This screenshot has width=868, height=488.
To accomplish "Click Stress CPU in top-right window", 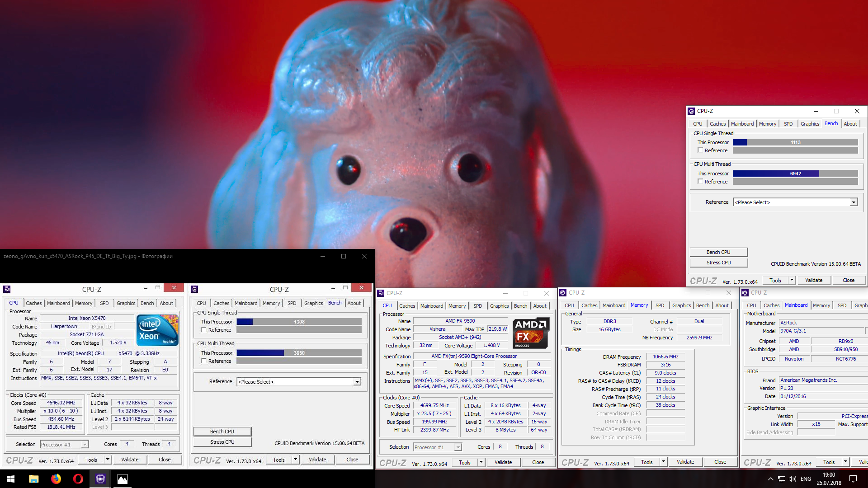I will 718,263.
